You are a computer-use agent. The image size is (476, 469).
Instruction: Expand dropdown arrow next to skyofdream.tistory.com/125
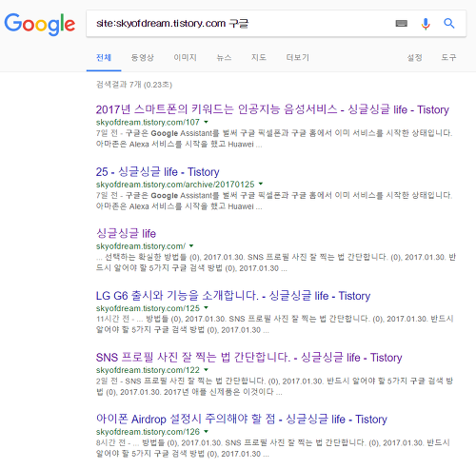coord(207,307)
